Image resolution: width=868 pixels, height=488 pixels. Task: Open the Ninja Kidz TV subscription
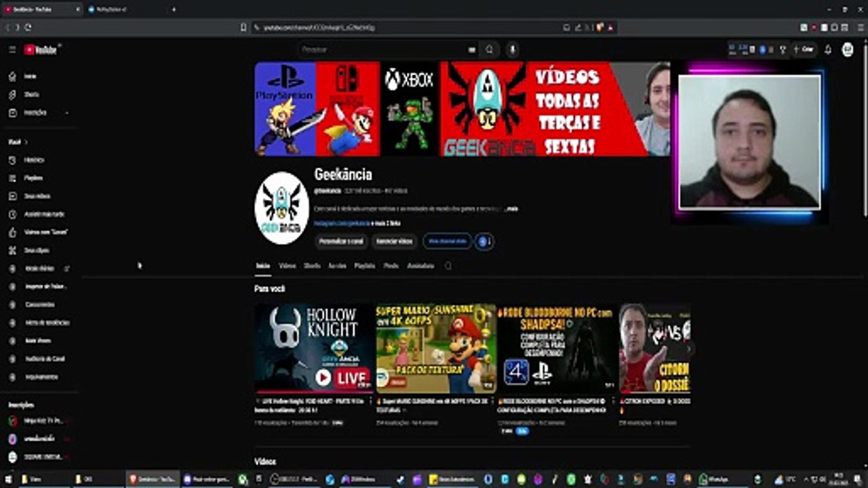pos(39,421)
